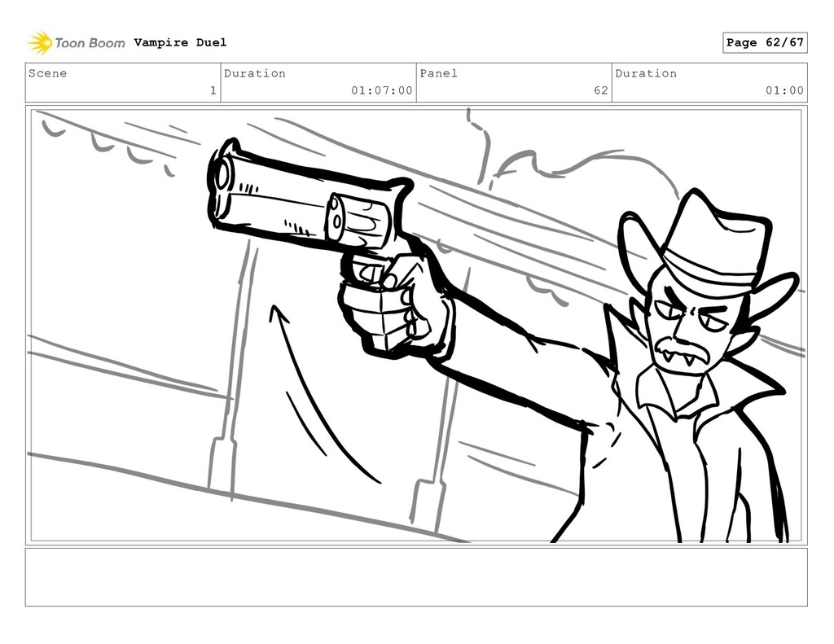Click the 'Panel' header label
This screenshot has width=834, height=644.
coord(439,73)
